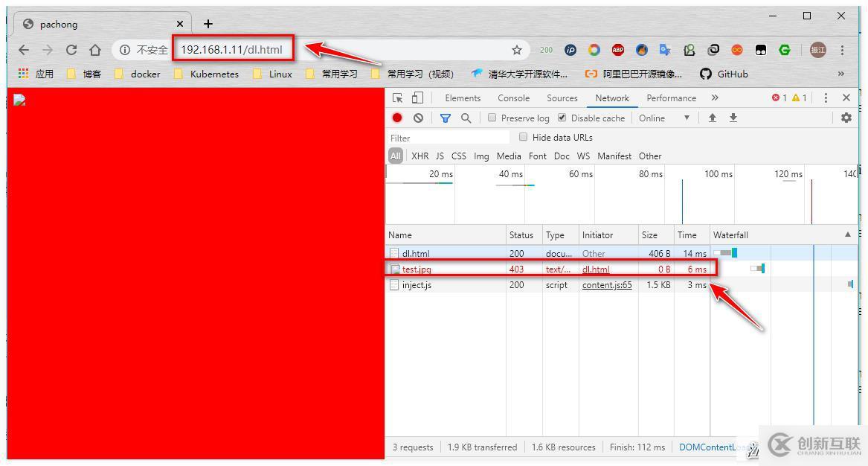Switch to the Elements tab
The height and width of the screenshot is (466, 868).
pos(463,98)
